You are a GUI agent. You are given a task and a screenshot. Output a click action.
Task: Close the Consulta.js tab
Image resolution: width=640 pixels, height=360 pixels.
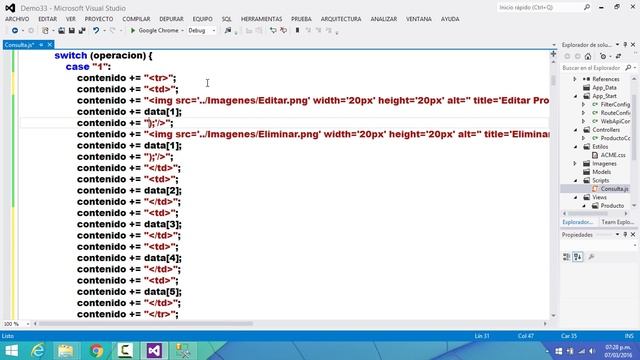[50, 44]
